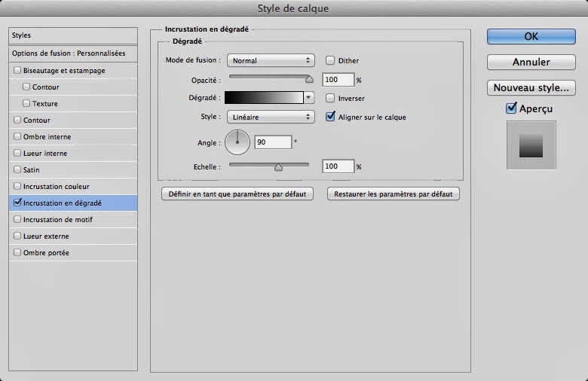
Task: Enable the Biseautage et estampage checkbox
Action: 17,70
